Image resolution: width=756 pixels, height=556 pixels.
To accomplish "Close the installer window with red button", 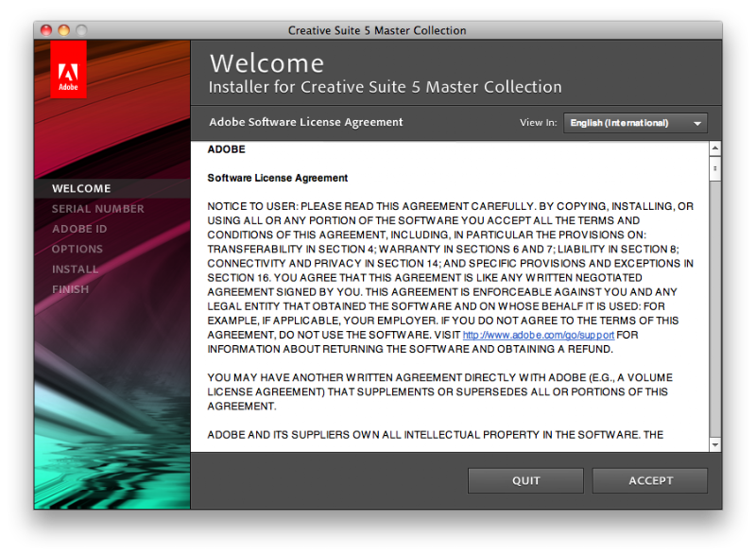I will (46, 30).
